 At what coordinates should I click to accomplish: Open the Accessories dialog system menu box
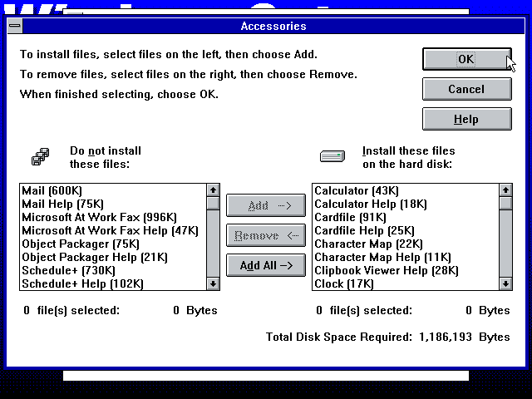point(15,26)
